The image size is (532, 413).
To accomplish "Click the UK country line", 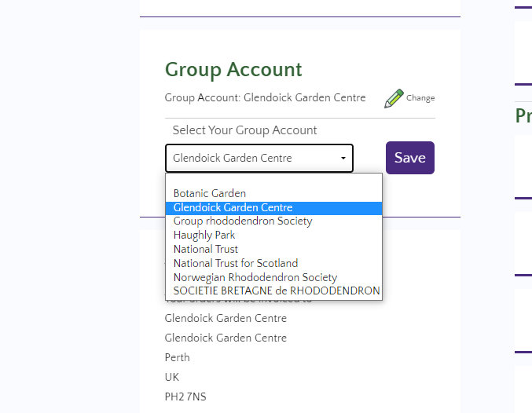I will [172, 377].
